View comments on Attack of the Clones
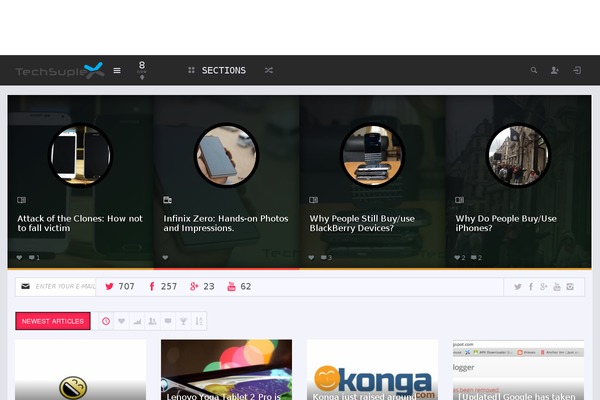 (x=34, y=258)
